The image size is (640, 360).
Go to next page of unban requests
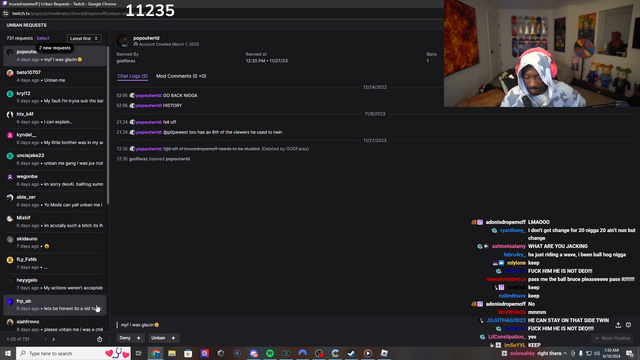point(53,339)
